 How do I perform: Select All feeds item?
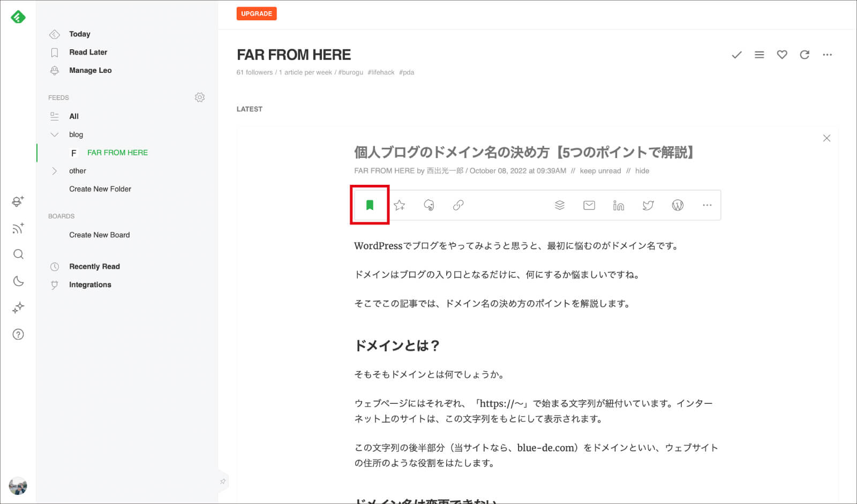(74, 116)
